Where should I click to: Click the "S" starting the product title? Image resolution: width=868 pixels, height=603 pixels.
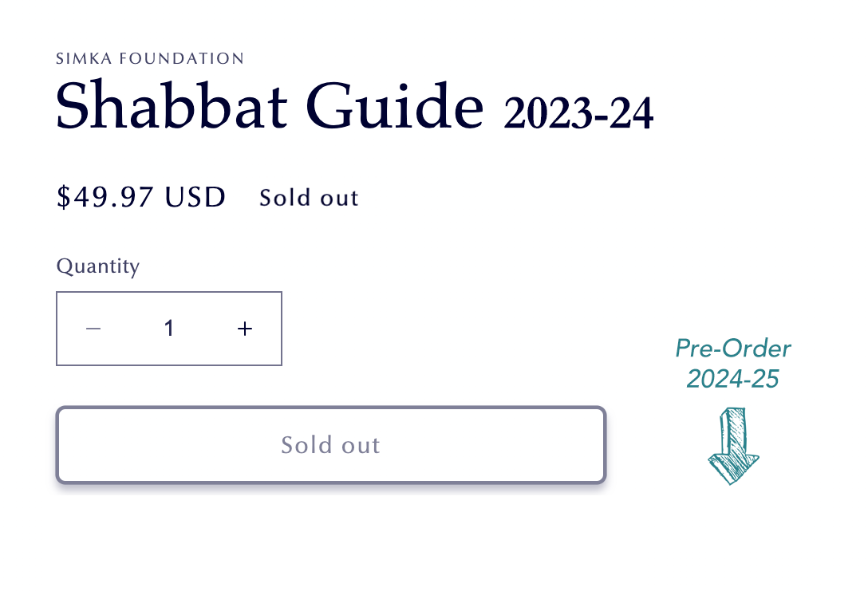(x=72, y=107)
